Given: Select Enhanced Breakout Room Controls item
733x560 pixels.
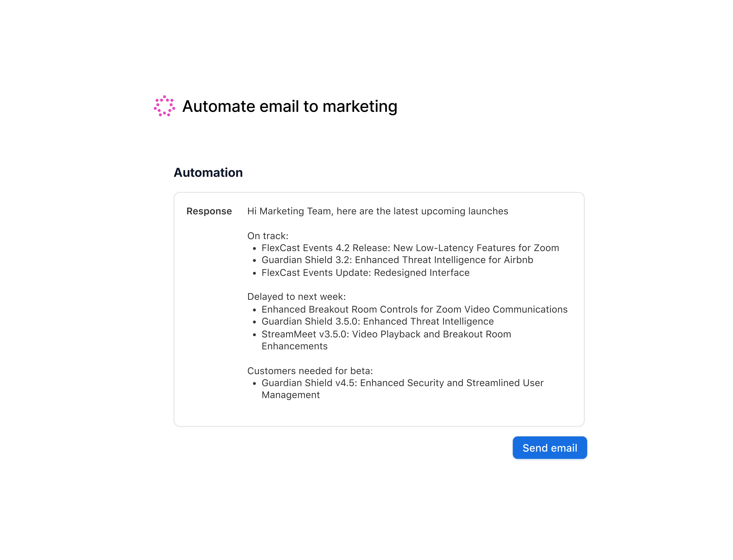Looking at the screenshot, I should click(x=414, y=309).
